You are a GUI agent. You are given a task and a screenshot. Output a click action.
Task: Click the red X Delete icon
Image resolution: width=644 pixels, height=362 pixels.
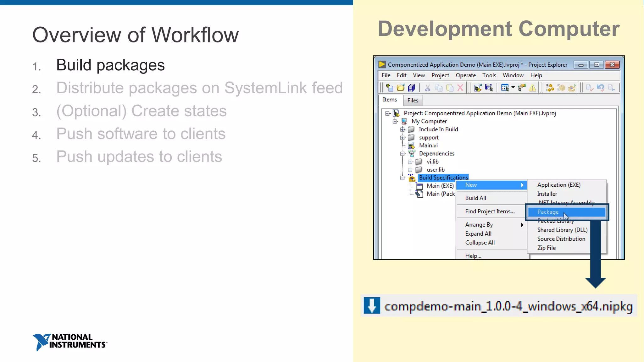point(460,88)
